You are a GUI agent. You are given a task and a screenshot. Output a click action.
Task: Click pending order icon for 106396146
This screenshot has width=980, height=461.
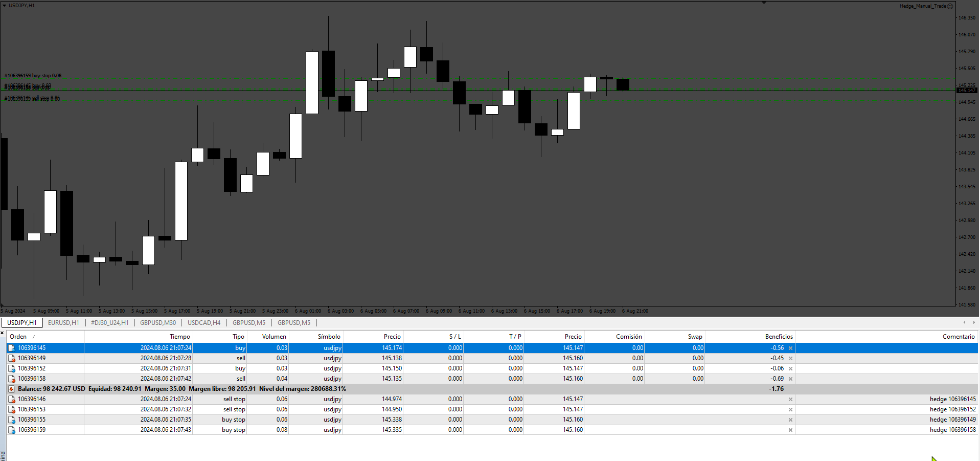click(12, 399)
